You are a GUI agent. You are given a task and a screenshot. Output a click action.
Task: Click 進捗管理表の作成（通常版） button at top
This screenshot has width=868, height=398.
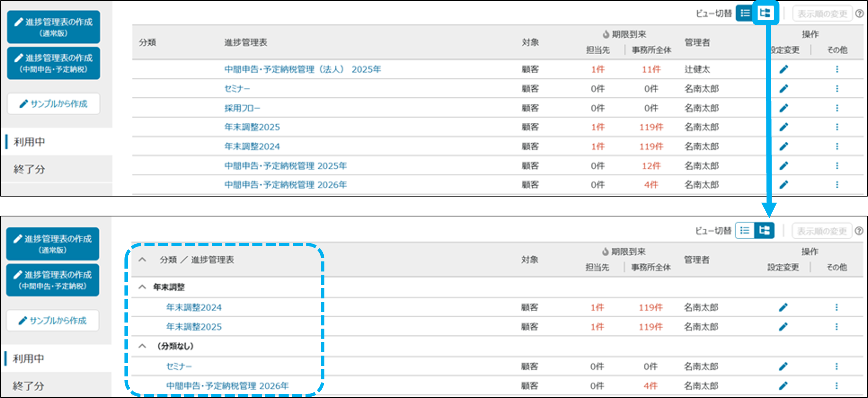[54, 27]
